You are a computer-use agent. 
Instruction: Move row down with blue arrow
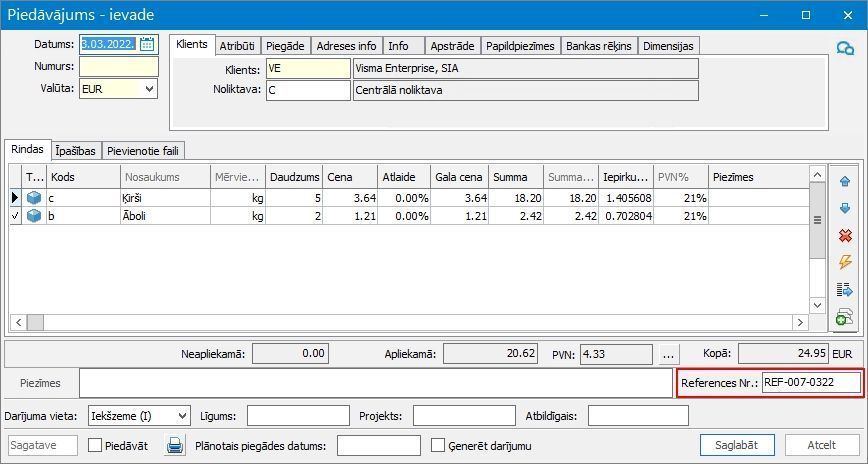tap(845, 208)
